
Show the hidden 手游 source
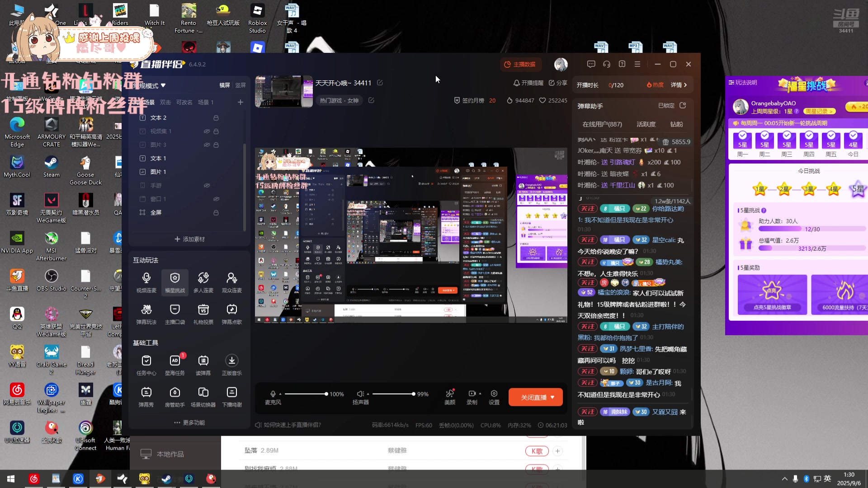point(207,185)
